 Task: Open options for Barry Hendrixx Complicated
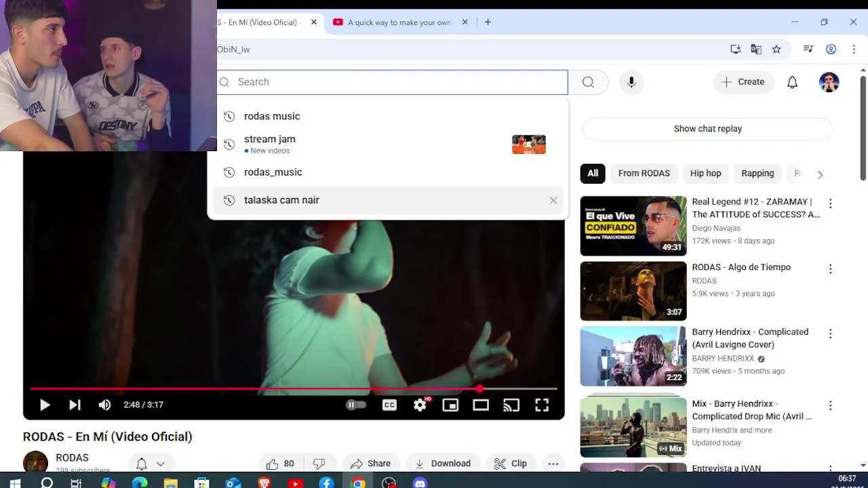coord(830,334)
